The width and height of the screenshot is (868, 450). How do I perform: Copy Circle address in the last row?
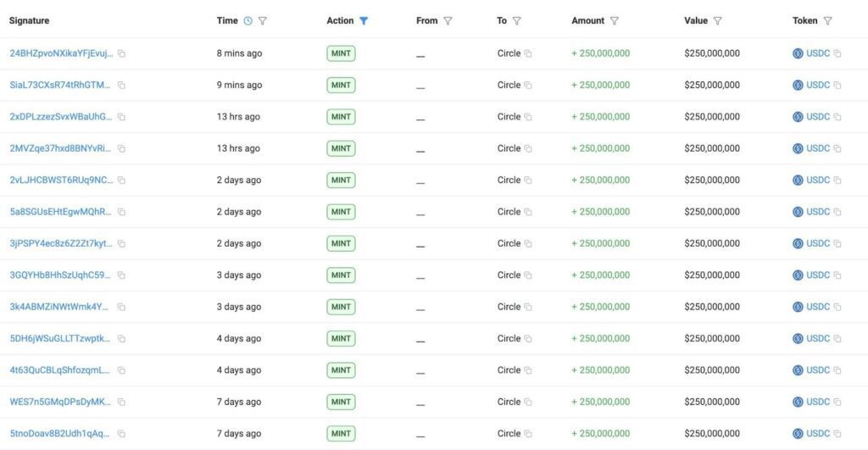tap(528, 433)
